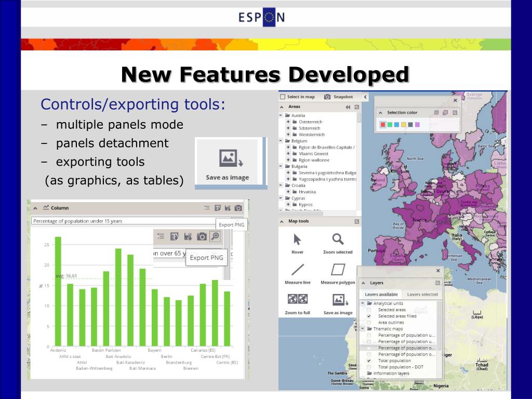Screen dimensions: 532x399
Task: Dock the Layers panel via its header icon
Action: click(x=437, y=283)
